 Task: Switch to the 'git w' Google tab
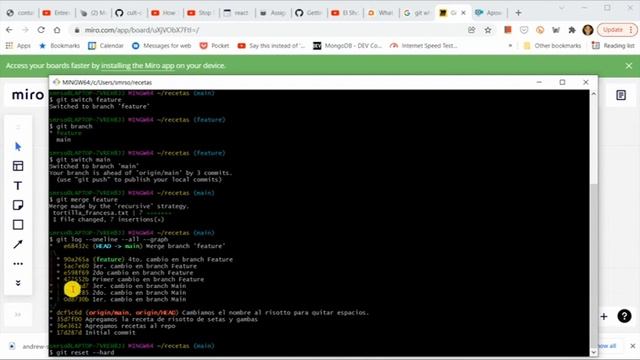tap(417, 13)
